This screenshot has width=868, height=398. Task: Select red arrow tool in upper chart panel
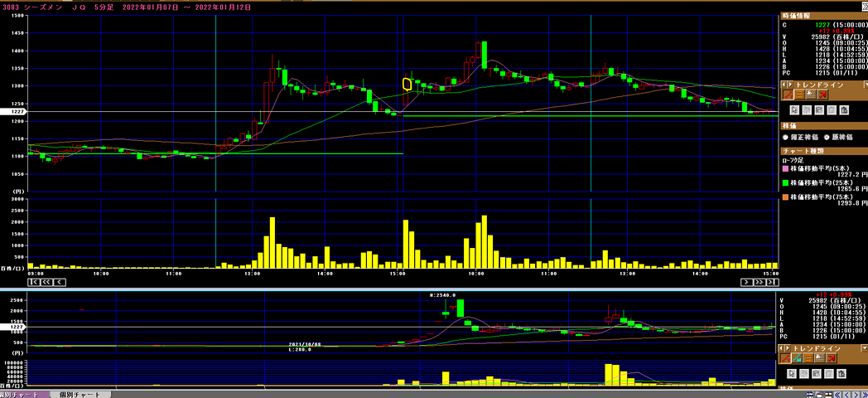[822, 95]
